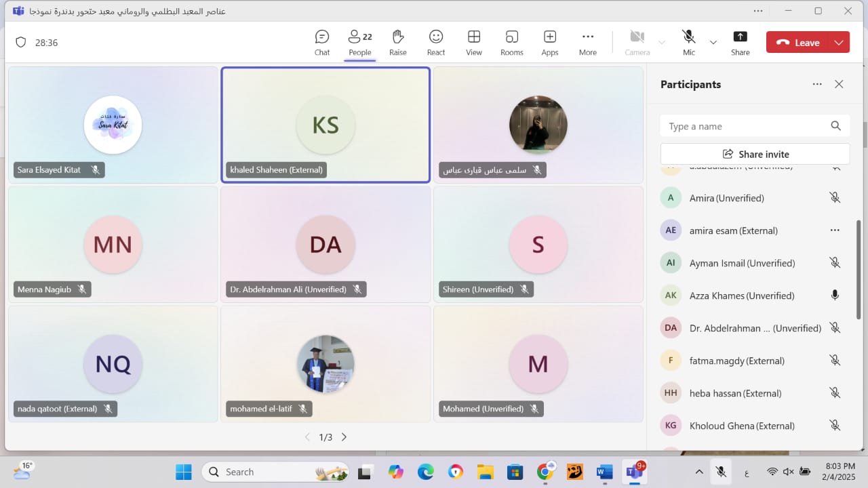
Task: Click the shield security icon beside timer
Action: point(21,42)
